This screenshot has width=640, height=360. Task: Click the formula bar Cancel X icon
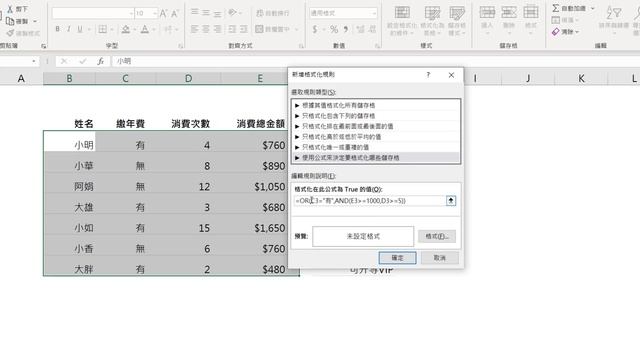click(x=64, y=61)
